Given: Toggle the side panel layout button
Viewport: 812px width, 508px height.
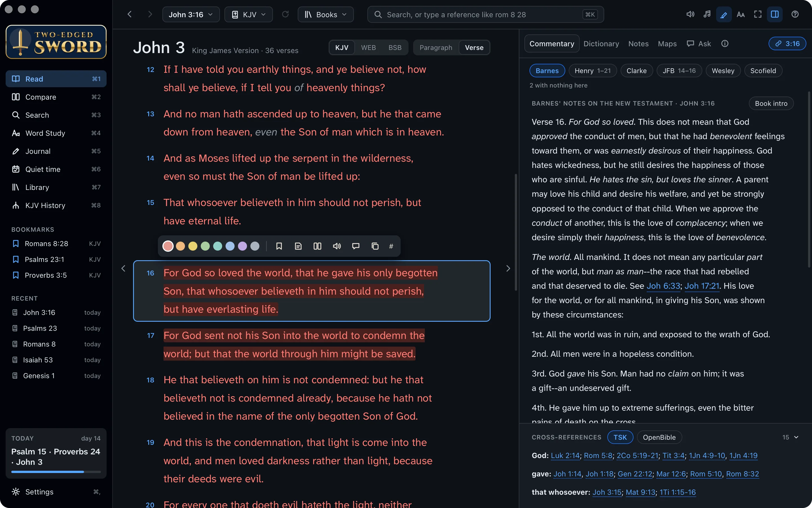Looking at the screenshot, I should click(x=775, y=14).
